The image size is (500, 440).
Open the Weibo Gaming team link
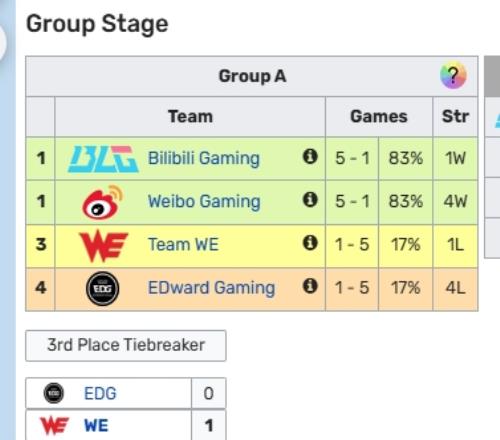click(x=204, y=202)
